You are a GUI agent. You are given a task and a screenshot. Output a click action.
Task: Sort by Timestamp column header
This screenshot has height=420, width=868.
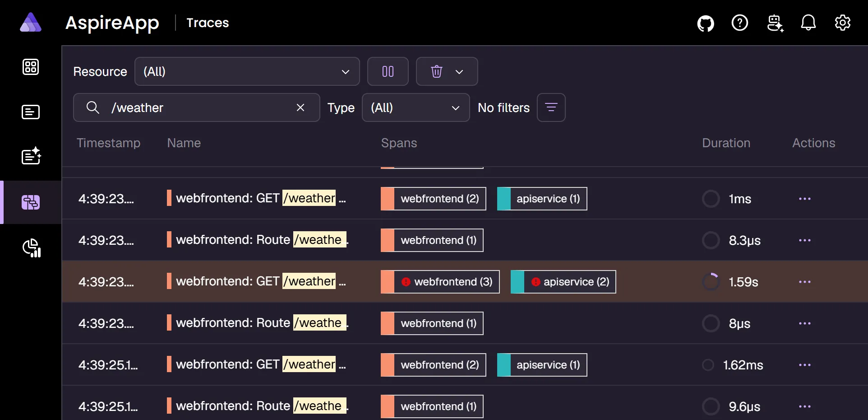pos(108,143)
